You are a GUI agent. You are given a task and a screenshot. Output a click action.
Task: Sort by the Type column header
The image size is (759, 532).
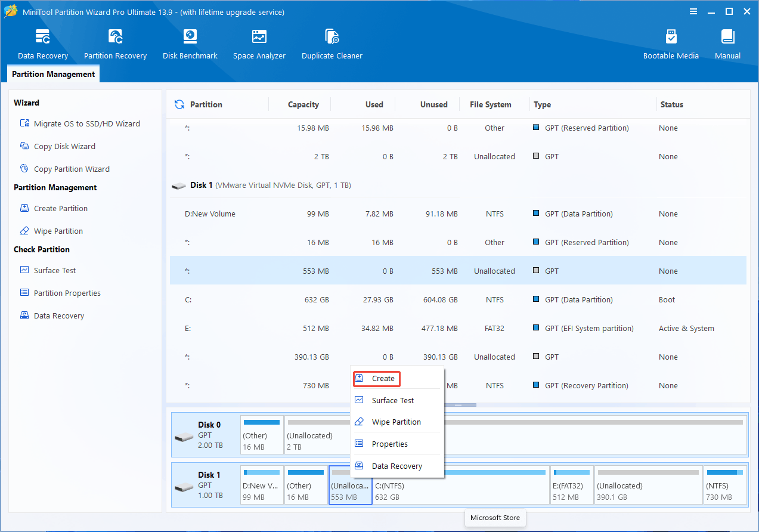pyautogui.click(x=542, y=104)
